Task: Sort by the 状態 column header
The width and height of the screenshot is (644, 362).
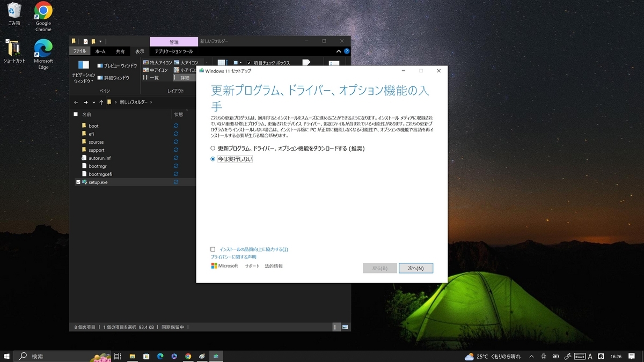Action: point(178,114)
